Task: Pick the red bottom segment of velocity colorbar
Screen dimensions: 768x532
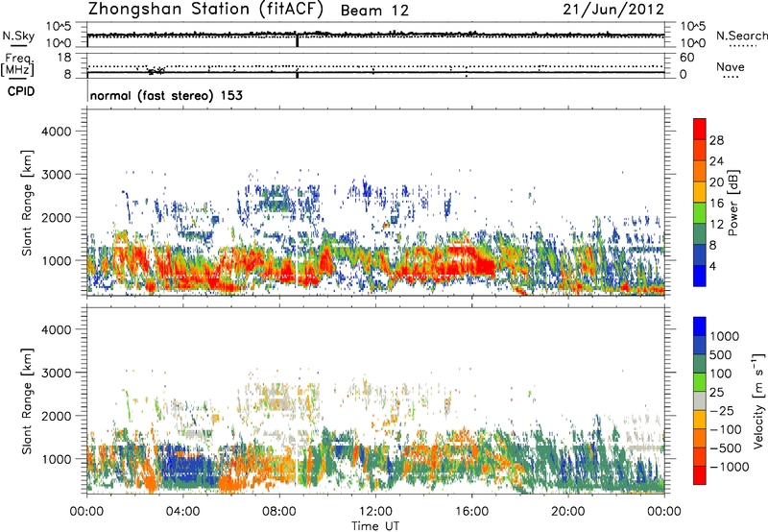Action: point(700,475)
